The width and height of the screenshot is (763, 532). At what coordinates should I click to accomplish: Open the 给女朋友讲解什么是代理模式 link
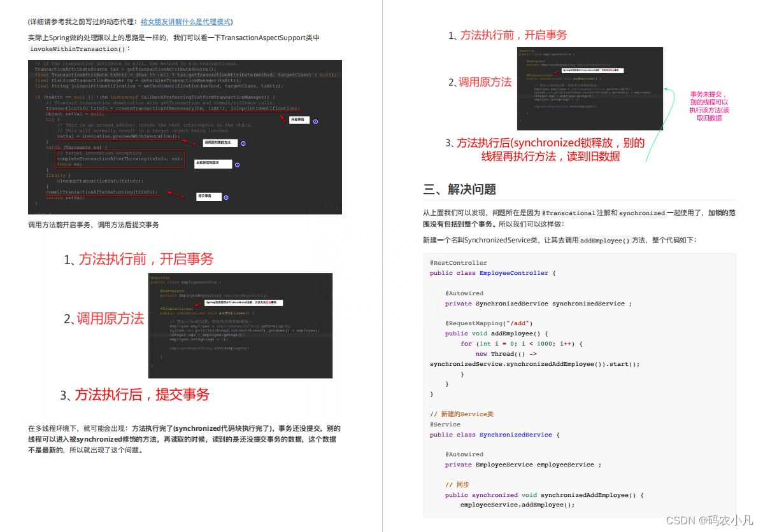(185, 22)
